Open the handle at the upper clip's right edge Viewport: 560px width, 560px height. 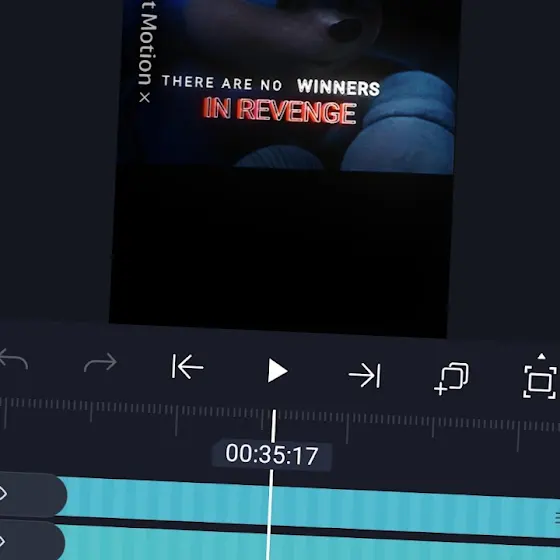click(557, 518)
